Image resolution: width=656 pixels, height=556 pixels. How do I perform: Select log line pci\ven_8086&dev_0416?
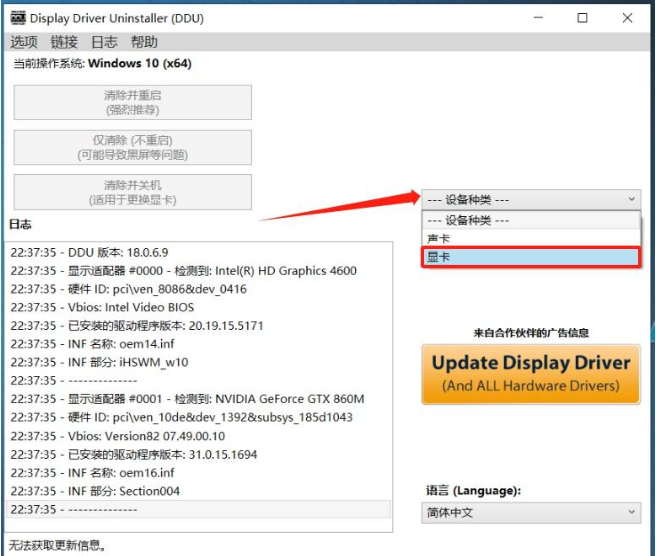click(198, 289)
